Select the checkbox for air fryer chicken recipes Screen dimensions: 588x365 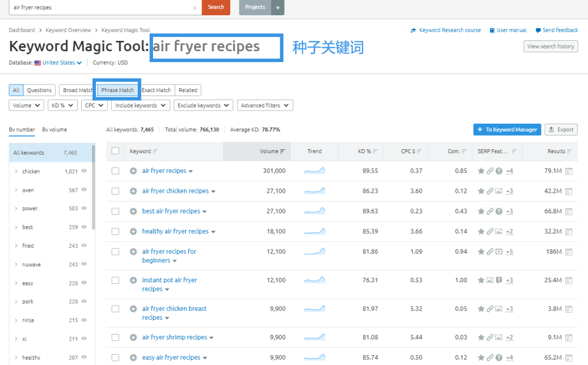[115, 191]
